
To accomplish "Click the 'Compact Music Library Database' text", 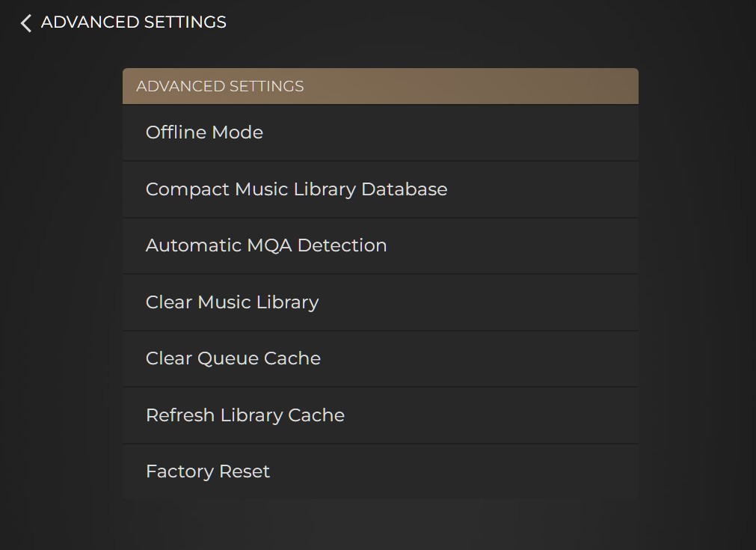I will coord(296,189).
